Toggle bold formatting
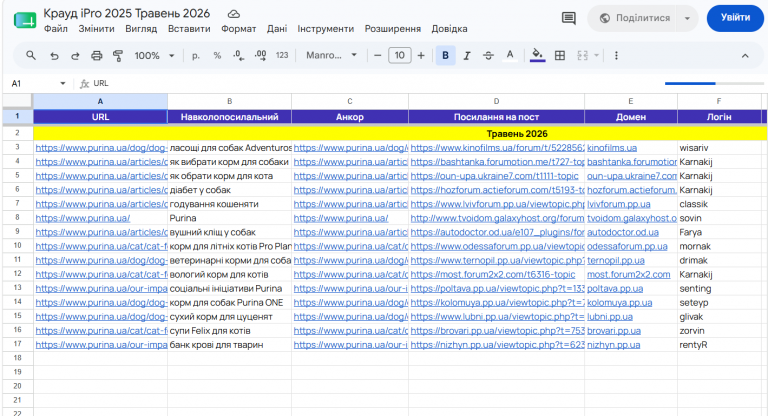Screen dimensions: 768x416 445,55
